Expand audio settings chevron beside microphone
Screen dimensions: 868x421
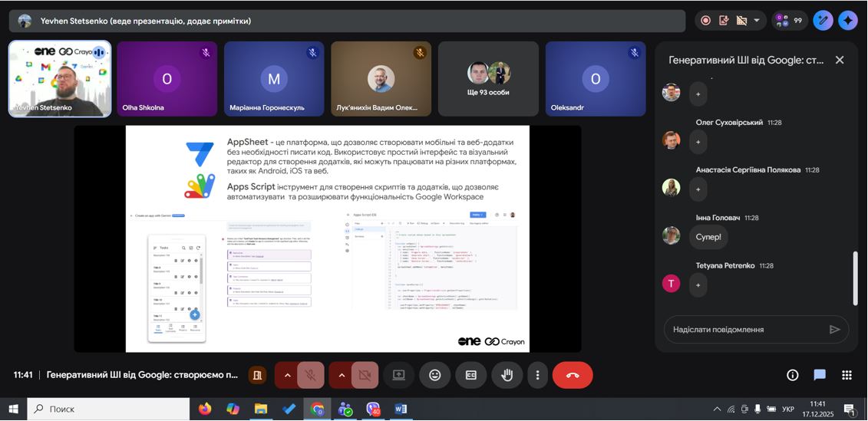287,375
